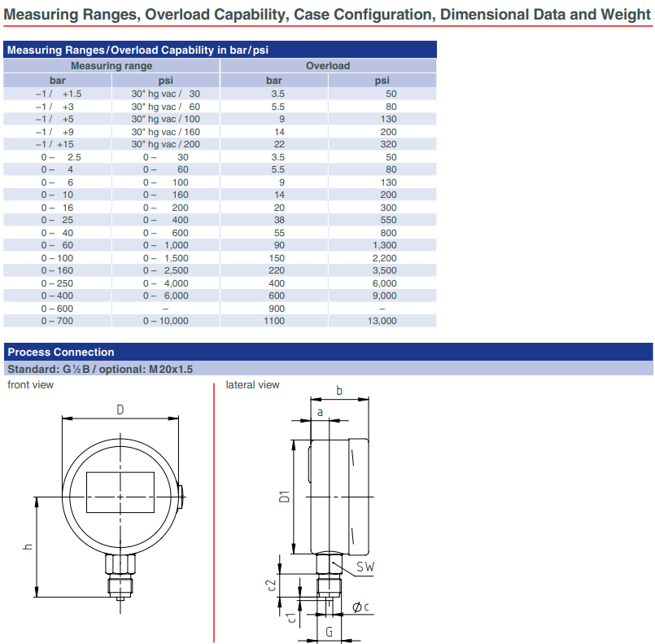Screen dimensions: 655x644
Task: Click the SW wrench size label
Action: click(365, 567)
